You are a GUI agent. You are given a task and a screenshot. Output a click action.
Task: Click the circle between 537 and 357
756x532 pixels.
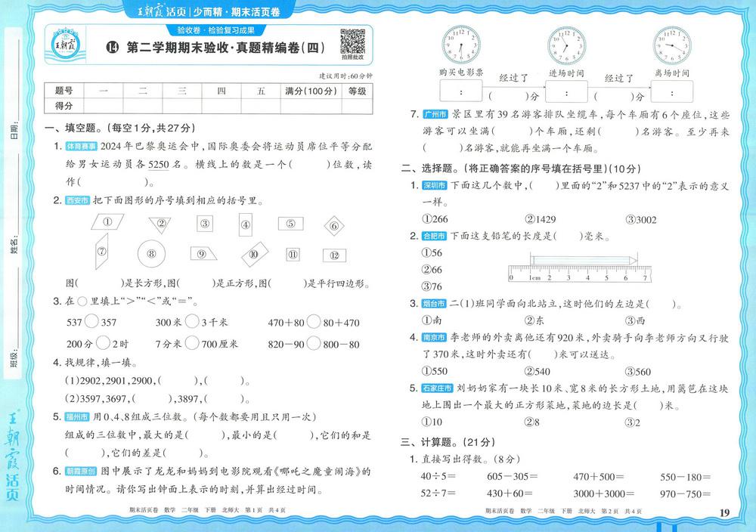click(91, 321)
